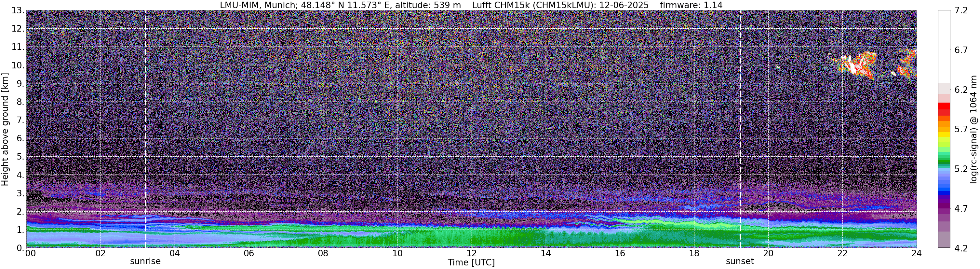Click y-axis tick label '2.'

(20, 211)
